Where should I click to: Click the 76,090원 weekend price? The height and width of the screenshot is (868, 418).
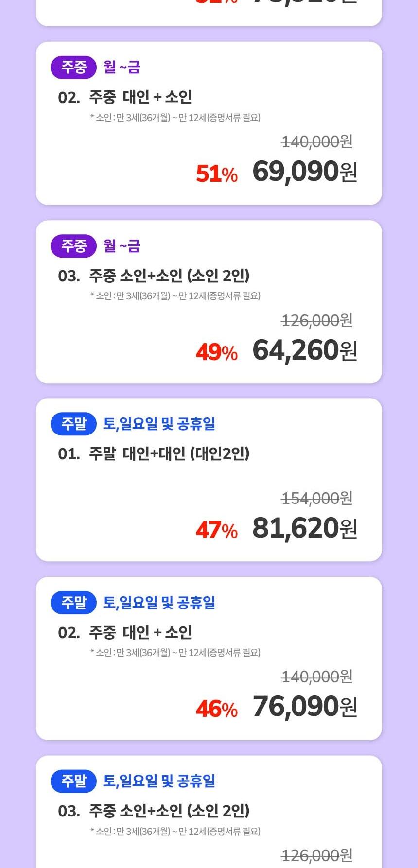305,707
